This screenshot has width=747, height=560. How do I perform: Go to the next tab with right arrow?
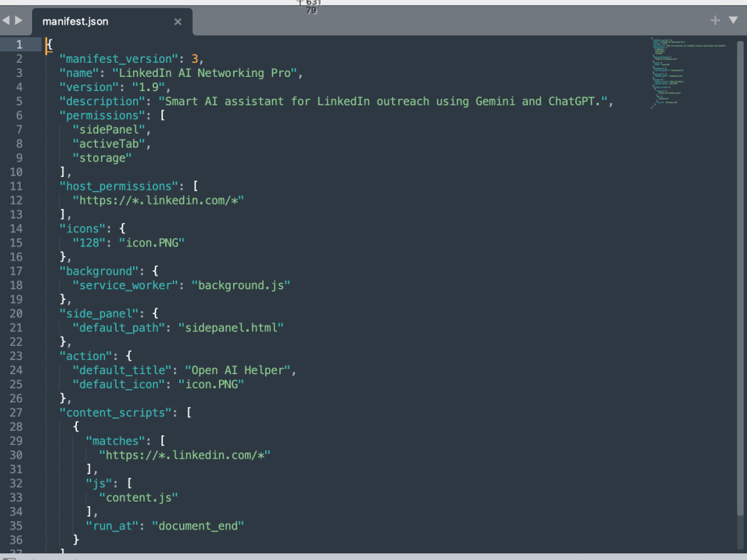(19, 20)
